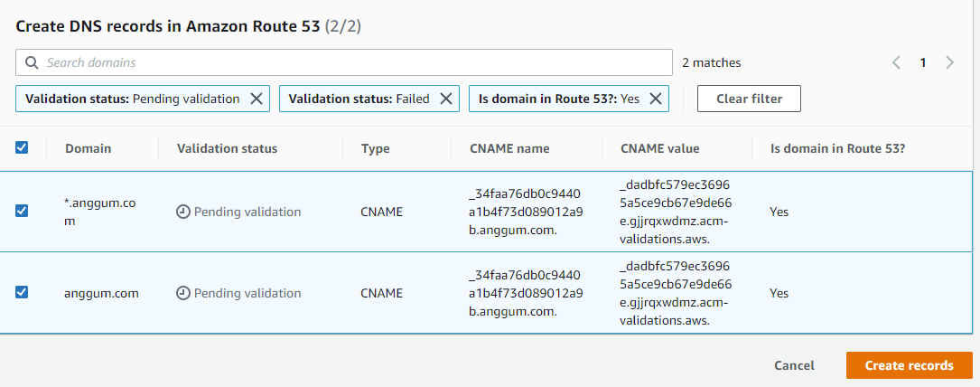980x387 pixels.
Task: Click the Validation status column header
Action: 227,149
